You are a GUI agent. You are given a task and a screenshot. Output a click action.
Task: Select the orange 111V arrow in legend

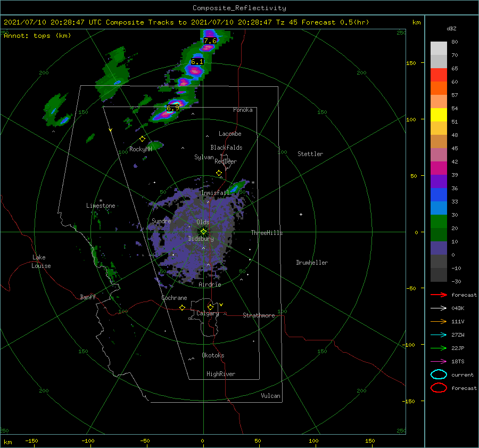[x=439, y=321]
